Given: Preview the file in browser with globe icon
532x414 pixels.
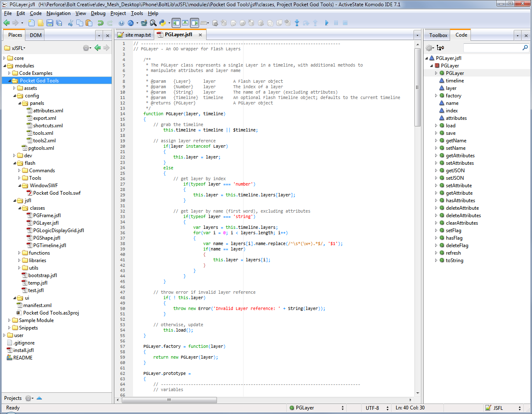Looking at the screenshot, I should (x=130, y=23).
